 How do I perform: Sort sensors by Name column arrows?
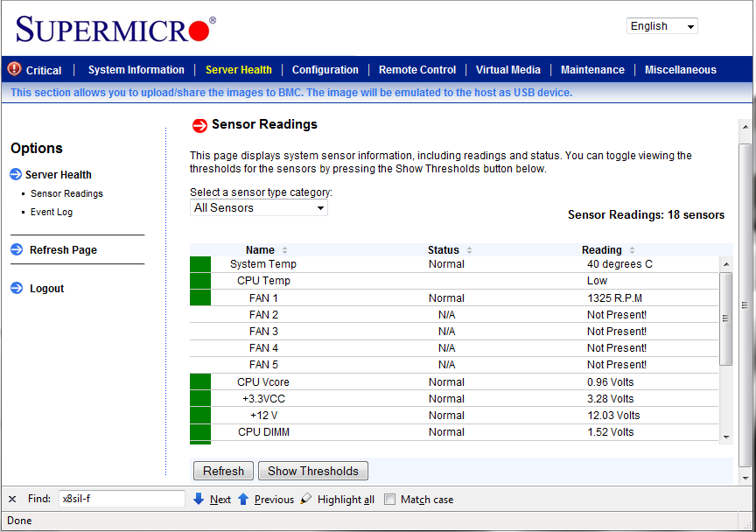pos(284,250)
